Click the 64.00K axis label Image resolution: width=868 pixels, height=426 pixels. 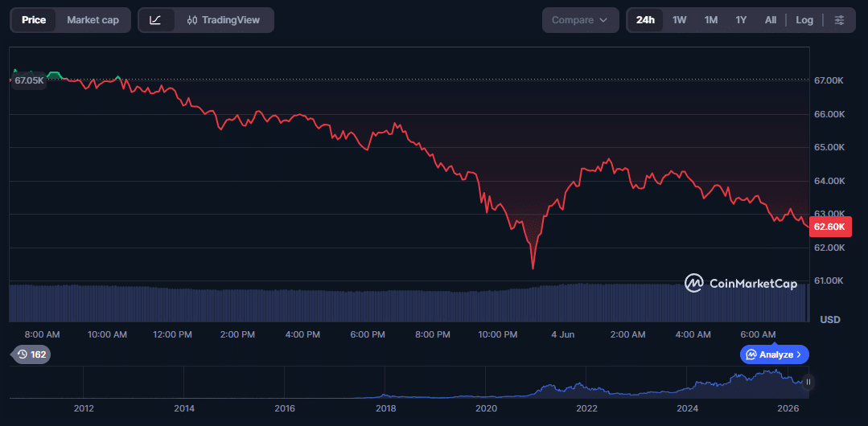coord(829,181)
